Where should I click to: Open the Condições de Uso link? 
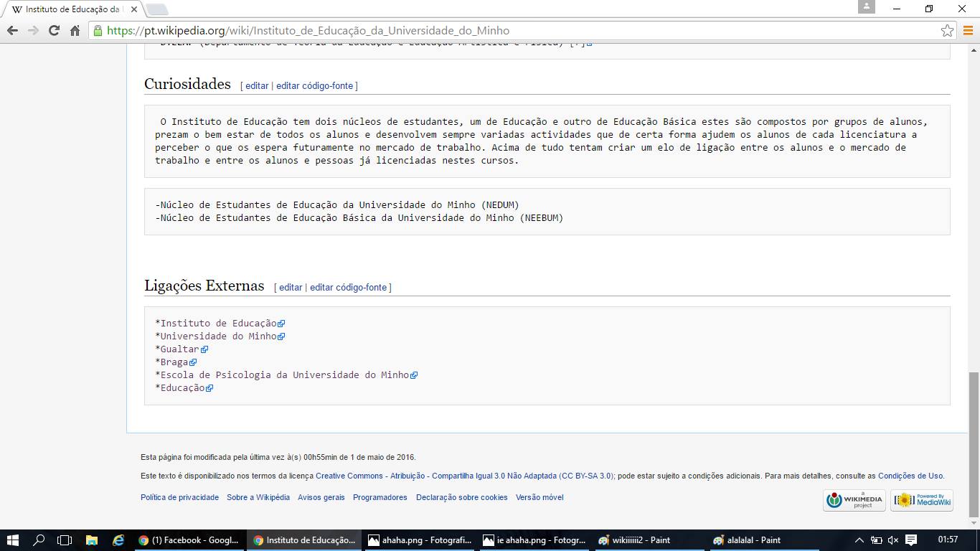910,476
